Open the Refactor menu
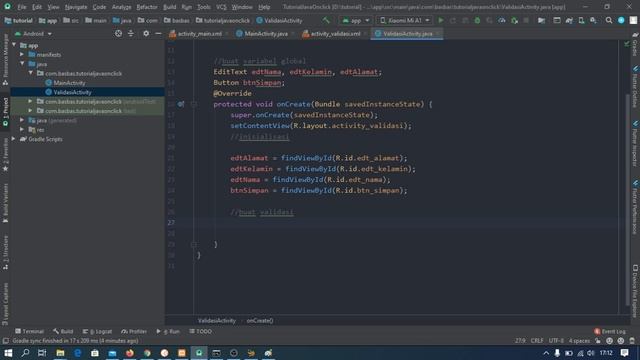Image resolution: width=640 pixels, height=360 pixels. click(x=147, y=7)
